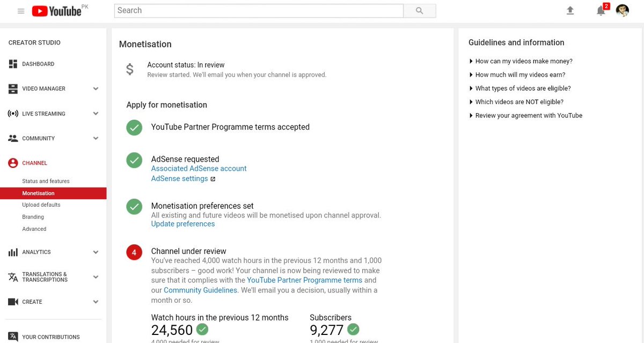The width and height of the screenshot is (644, 343).
Task: Open Advanced channel settings
Action: click(34, 229)
